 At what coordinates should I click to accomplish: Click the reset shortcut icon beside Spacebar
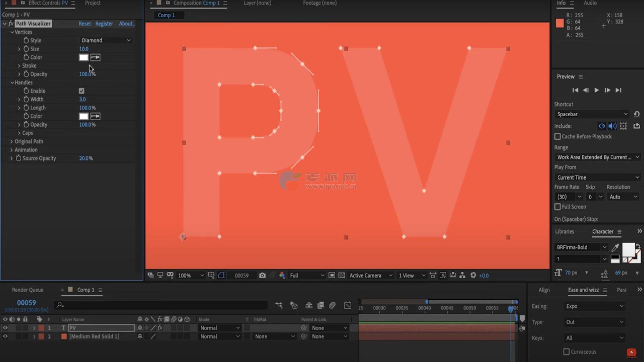[x=637, y=114]
